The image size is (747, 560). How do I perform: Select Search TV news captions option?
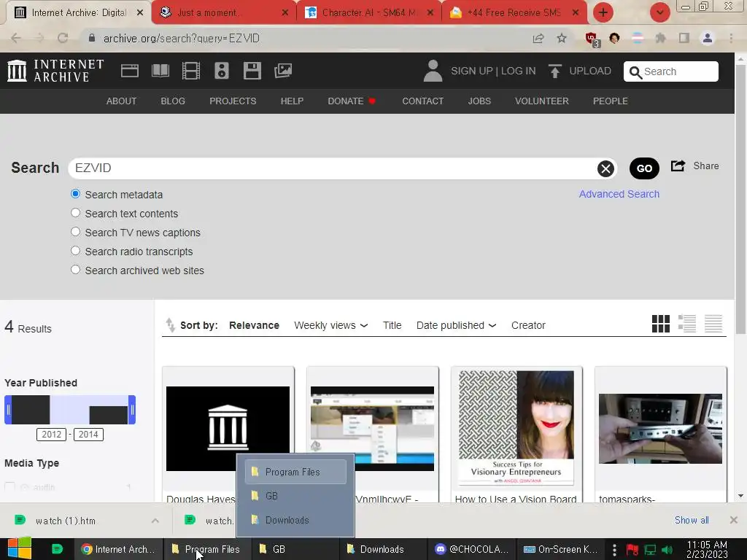click(x=75, y=232)
